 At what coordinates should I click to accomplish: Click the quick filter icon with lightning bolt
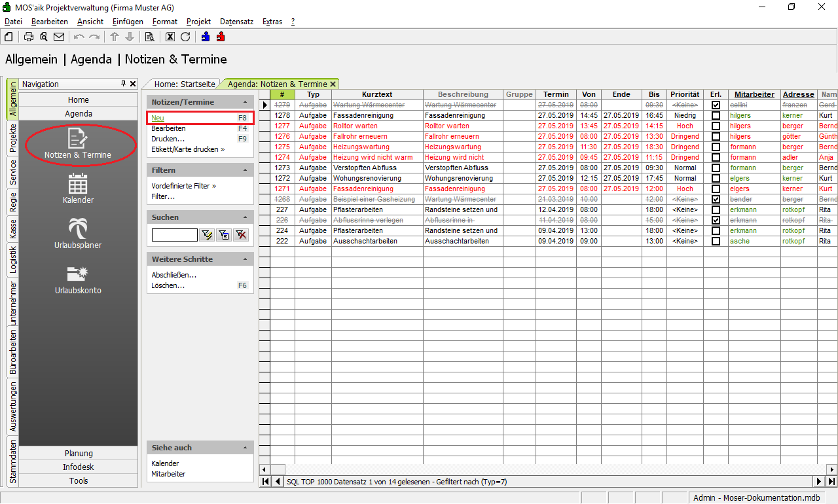click(x=208, y=235)
